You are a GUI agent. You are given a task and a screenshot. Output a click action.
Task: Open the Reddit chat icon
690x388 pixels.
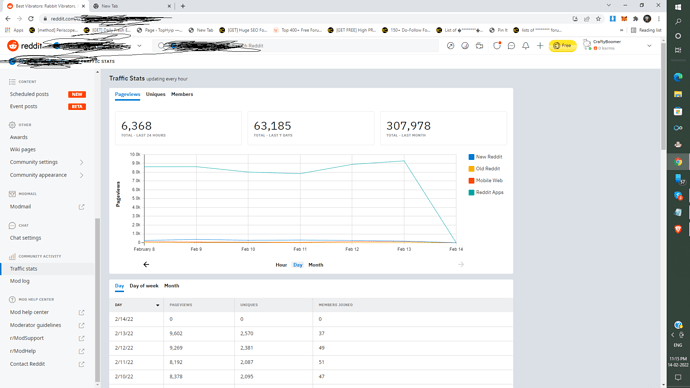[x=511, y=46]
